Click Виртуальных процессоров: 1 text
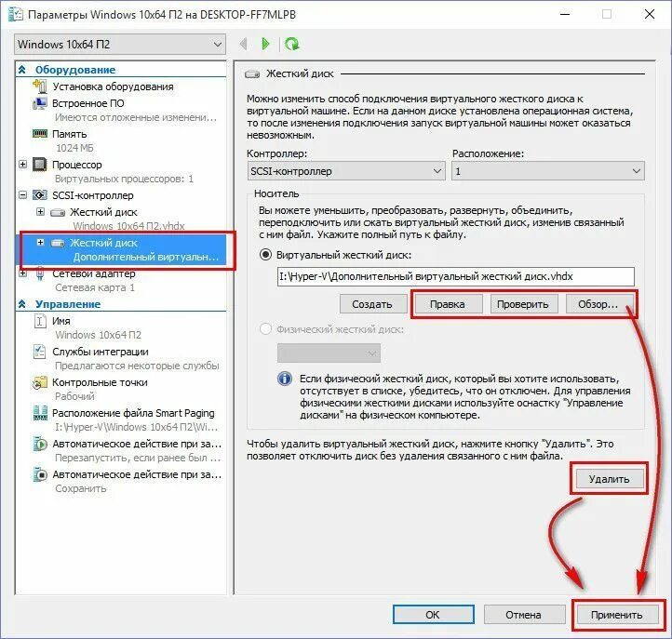Image resolution: width=672 pixels, height=639 pixels. 125,179
